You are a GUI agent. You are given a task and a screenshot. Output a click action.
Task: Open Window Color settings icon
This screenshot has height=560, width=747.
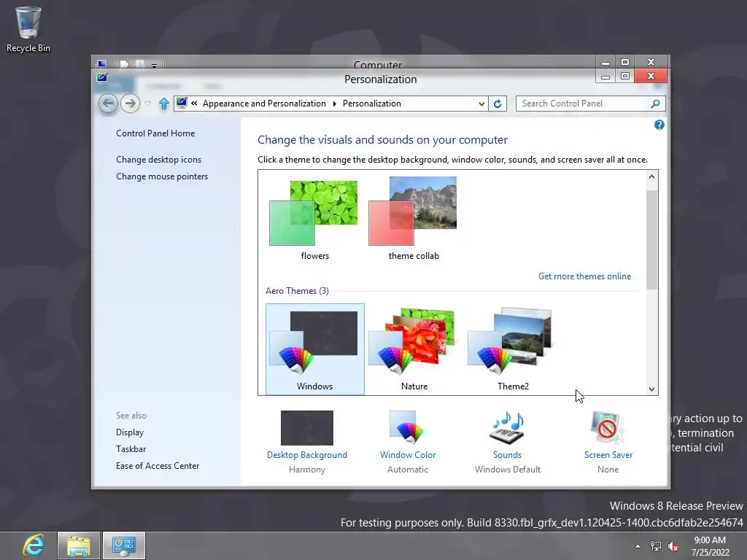tap(407, 427)
